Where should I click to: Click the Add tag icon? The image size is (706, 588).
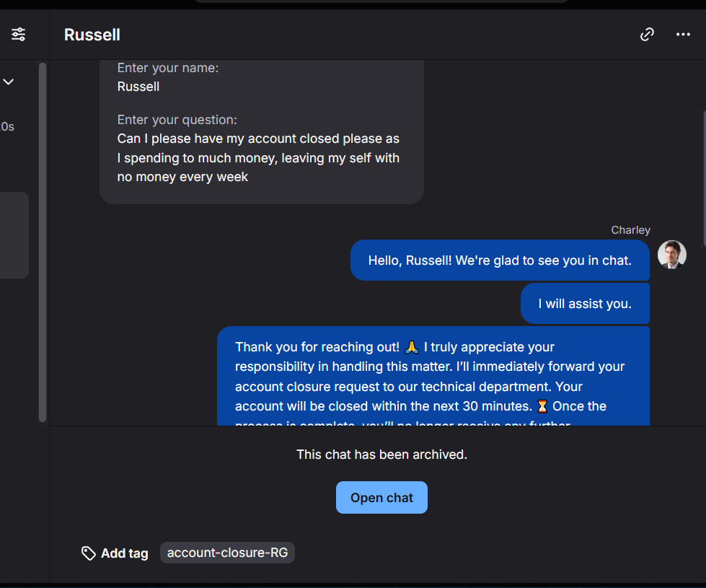click(x=89, y=553)
